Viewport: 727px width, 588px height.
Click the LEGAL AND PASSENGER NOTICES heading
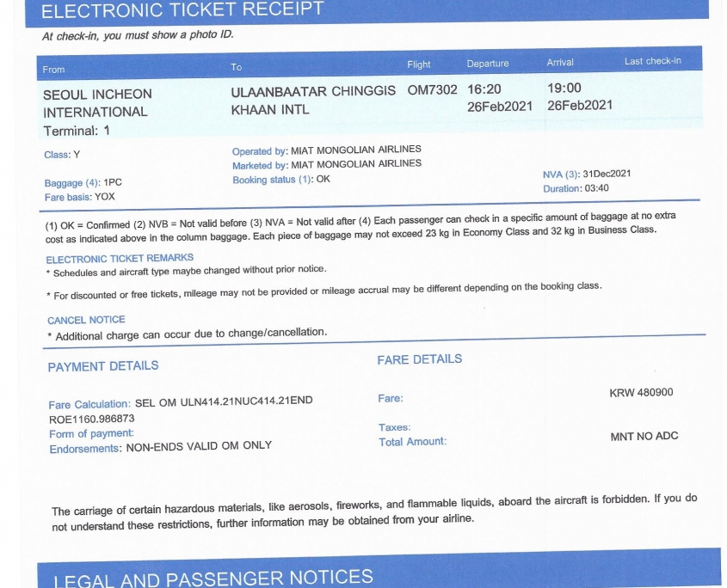click(213, 579)
